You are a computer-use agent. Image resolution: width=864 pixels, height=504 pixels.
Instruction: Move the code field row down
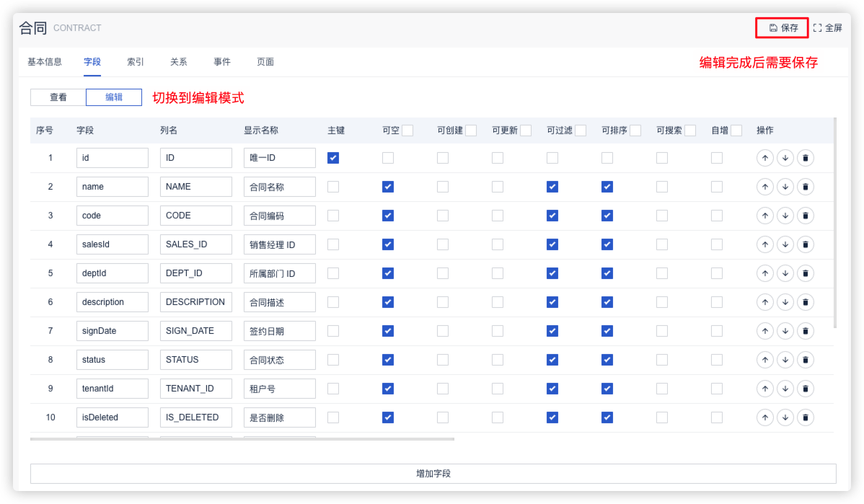[785, 216]
